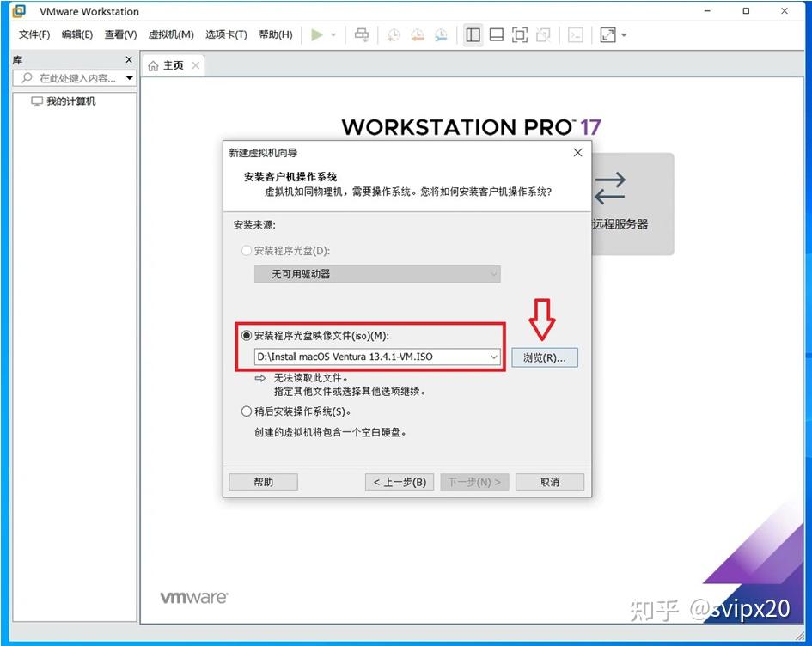Click the stretch guest display icon

pyautogui.click(x=607, y=34)
